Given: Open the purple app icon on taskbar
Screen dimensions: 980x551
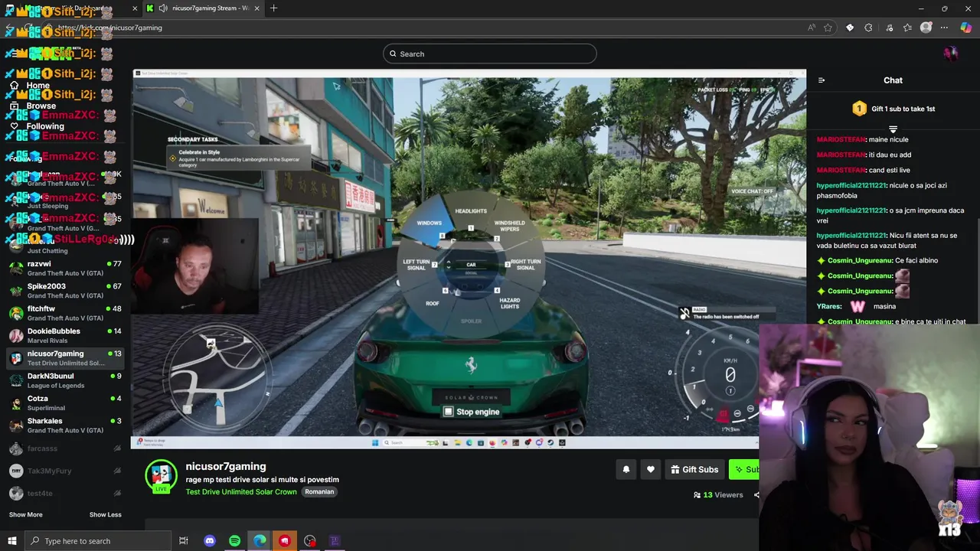Looking at the screenshot, I should pos(335,541).
